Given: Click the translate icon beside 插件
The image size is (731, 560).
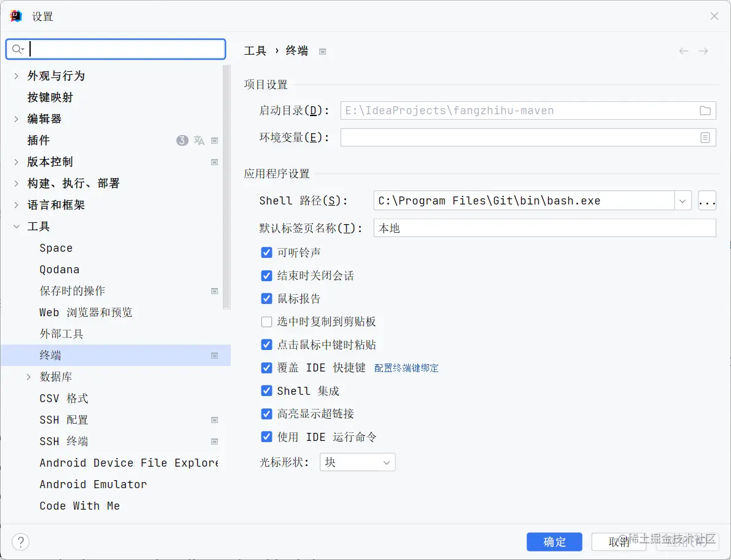Looking at the screenshot, I should pyautogui.click(x=199, y=141).
